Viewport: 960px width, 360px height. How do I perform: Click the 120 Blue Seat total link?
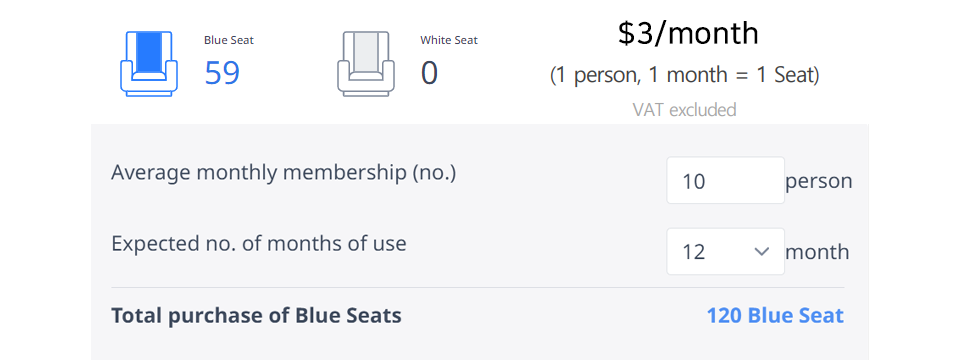pos(775,316)
